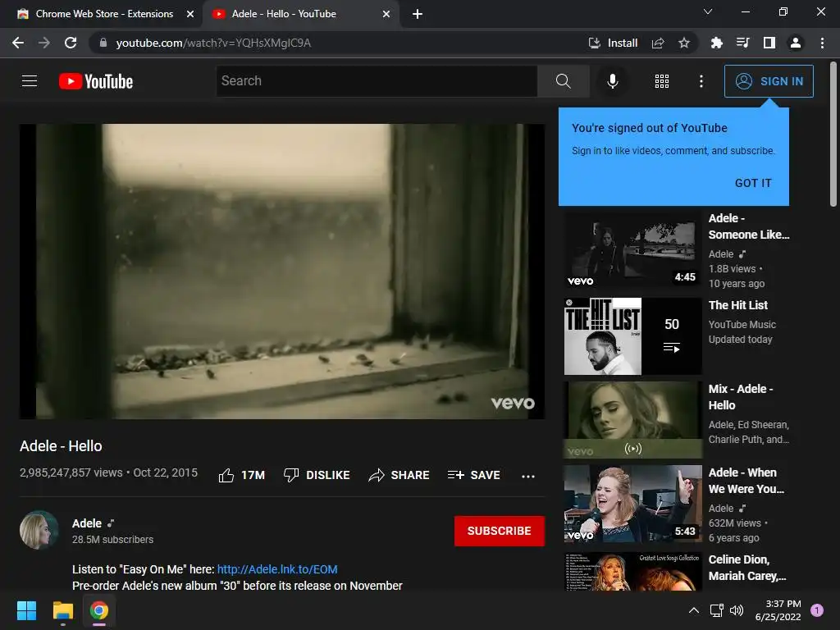Open Chrome three-dot menu
Image resolution: width=840 pixels, height=630 pixels.
pyautogui.click(x=822, y=43)
